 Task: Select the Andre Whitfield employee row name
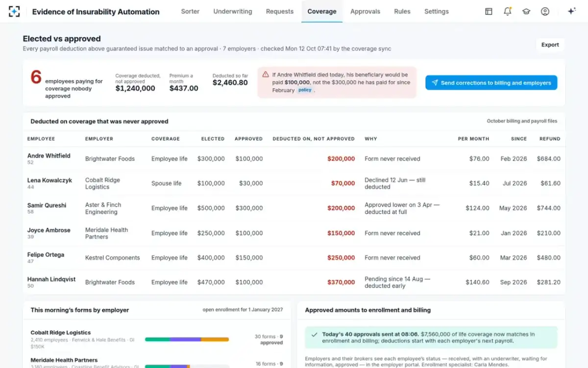(x=49, y=156)
